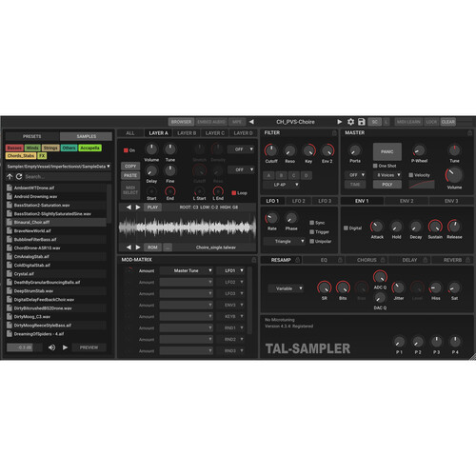Screen dimensions: 476x476
Task: Step to previous sample above waveform
Action: (x=129, y=208)
